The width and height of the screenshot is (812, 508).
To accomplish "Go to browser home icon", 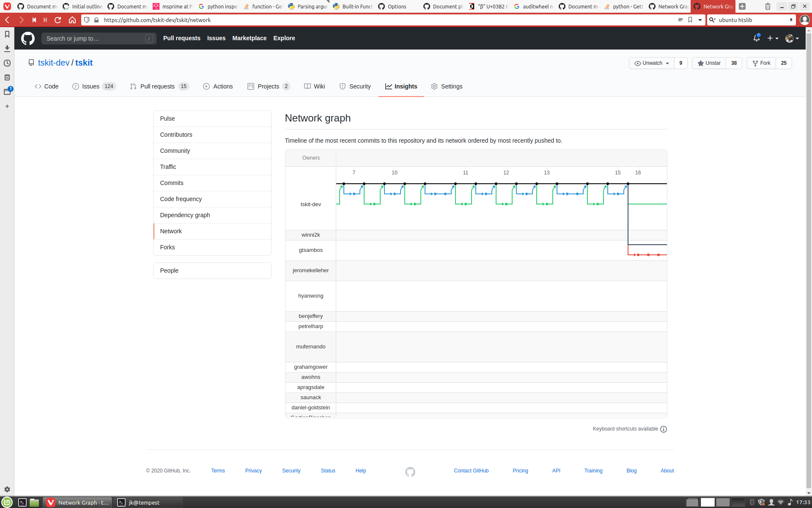I will coord(72,20).
